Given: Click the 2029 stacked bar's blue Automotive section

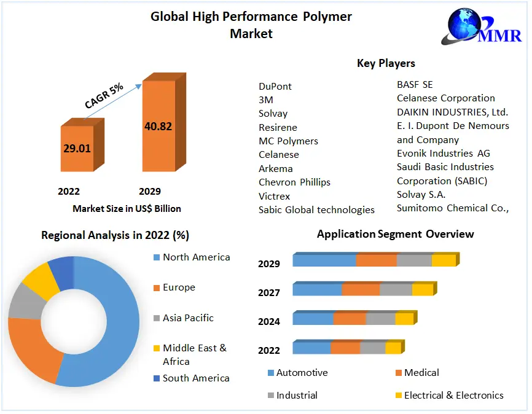Looking at the screenshot, I should [x=324, y=260].
